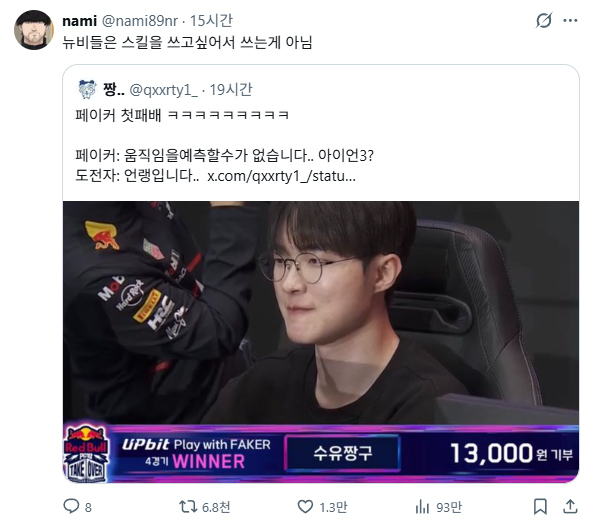View post analytics bar chart icon
The width and height of the screenshot is (591, 525).
coord(422,506)
